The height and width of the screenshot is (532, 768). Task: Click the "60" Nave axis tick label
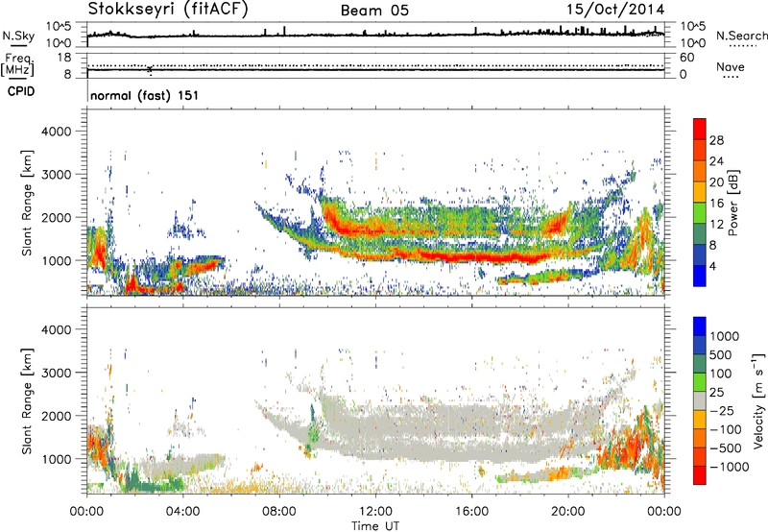pos(686,58)
